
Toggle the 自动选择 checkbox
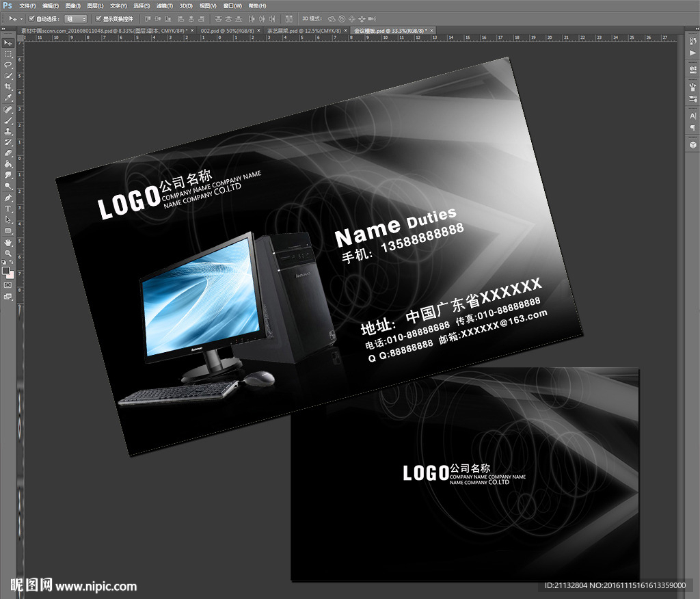point(31,18)
